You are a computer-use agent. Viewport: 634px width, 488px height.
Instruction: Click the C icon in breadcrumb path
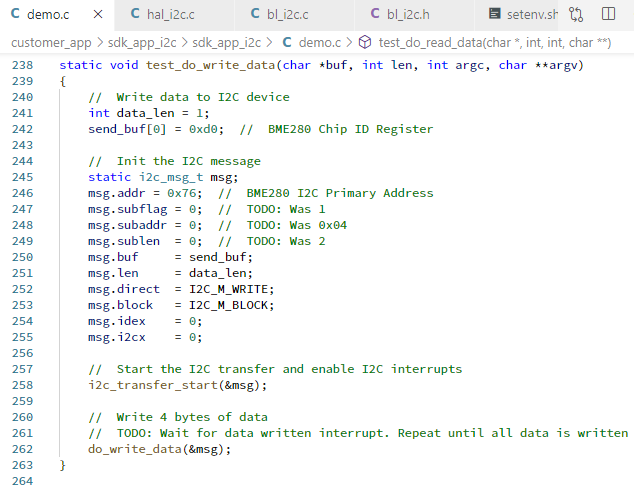tap(288, 42)
